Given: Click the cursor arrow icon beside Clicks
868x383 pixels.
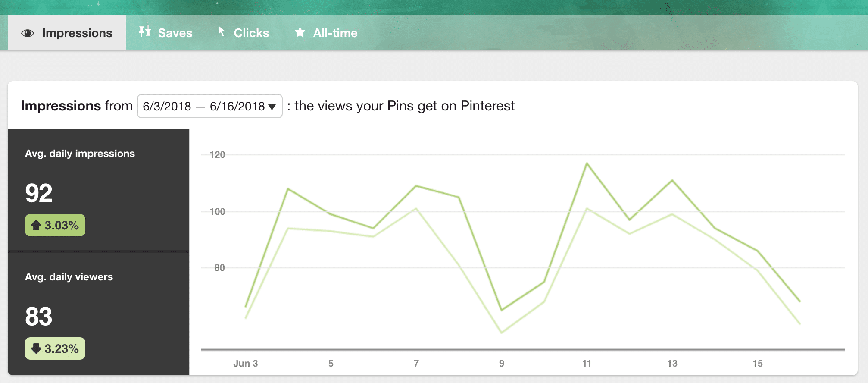Looking at the screenshot, I should point(221,31).
